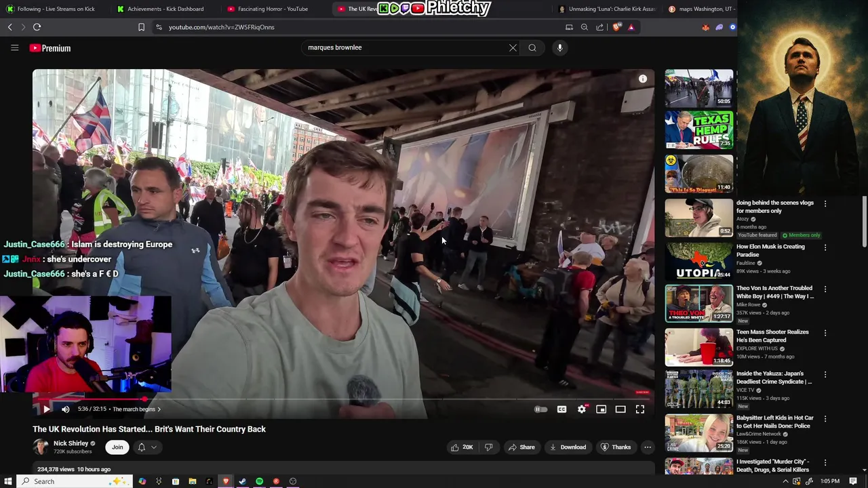Open 'Inside the Yakuza' video title

click(774, 378)
